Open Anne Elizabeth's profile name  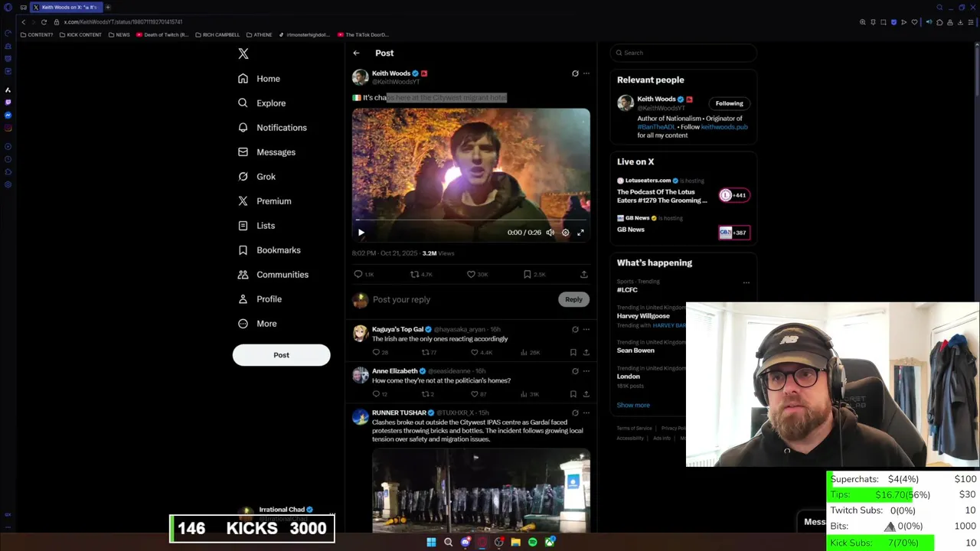pos(394,371)
